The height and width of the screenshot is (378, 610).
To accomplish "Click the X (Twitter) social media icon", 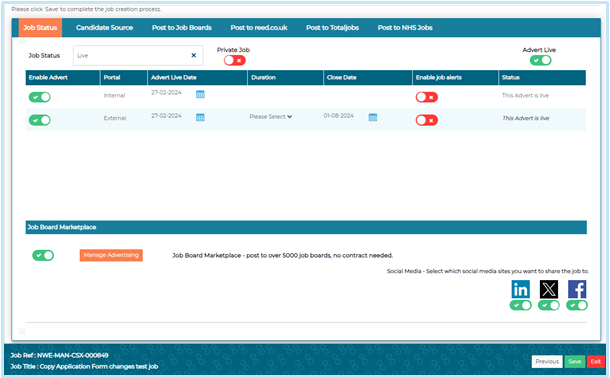I will pyautogui.click(x=549, y=289).
